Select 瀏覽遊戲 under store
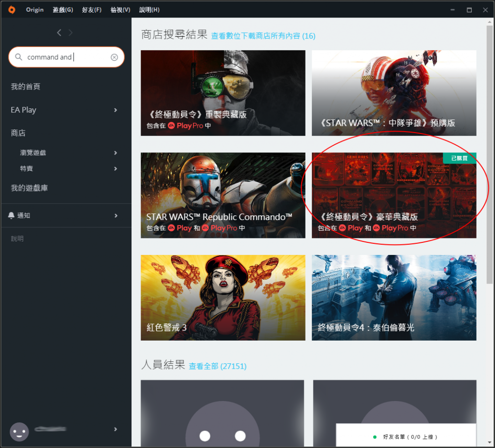This screenshot has height=448, width=495. point(33,153)
